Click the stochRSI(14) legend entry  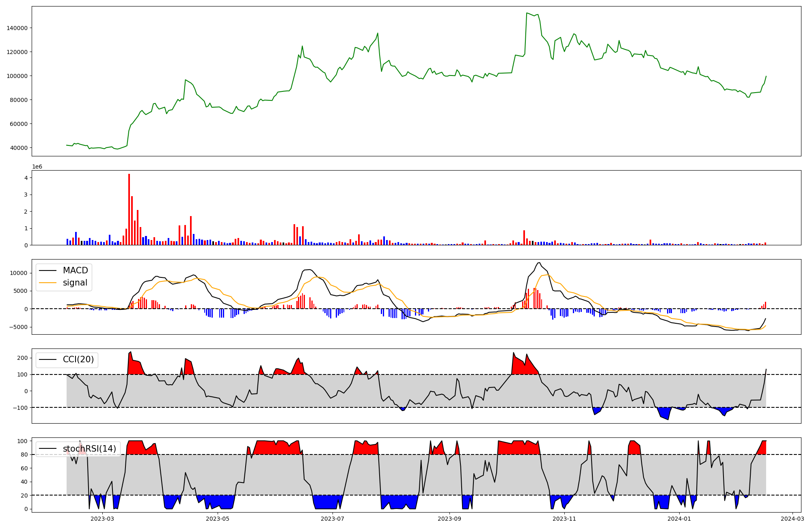[x=89, y=449]
